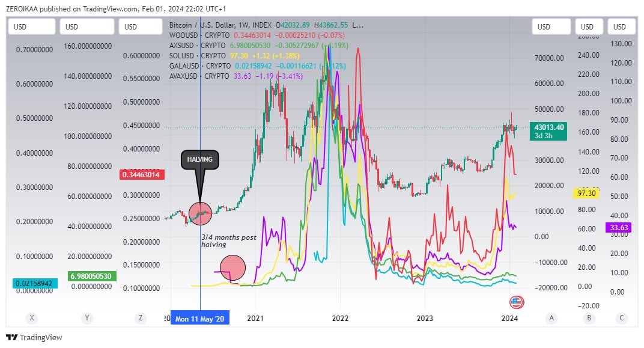
Task: Click the yellow 97.30 price label
Action: click(586, 193)
